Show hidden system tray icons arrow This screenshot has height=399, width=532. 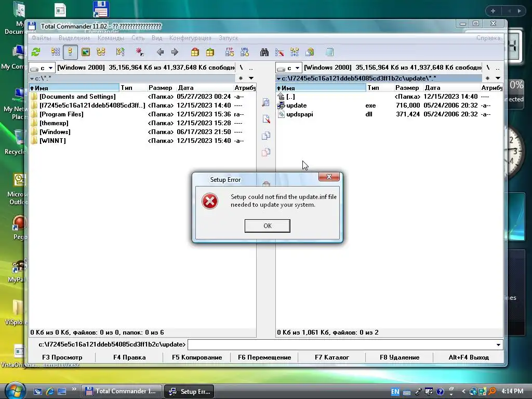point(463,392)
